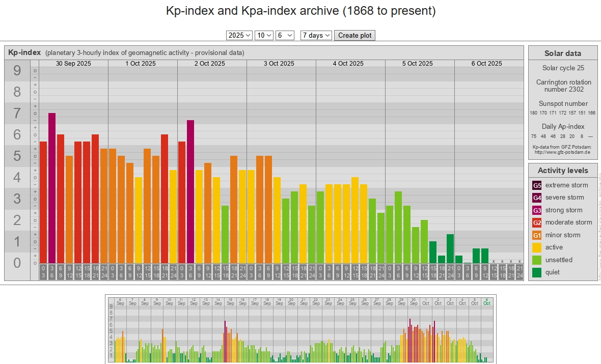601x364 pixels.
Task: Click the green '6 Oct' label in overview chart
Action: click(x=487, y=301)
